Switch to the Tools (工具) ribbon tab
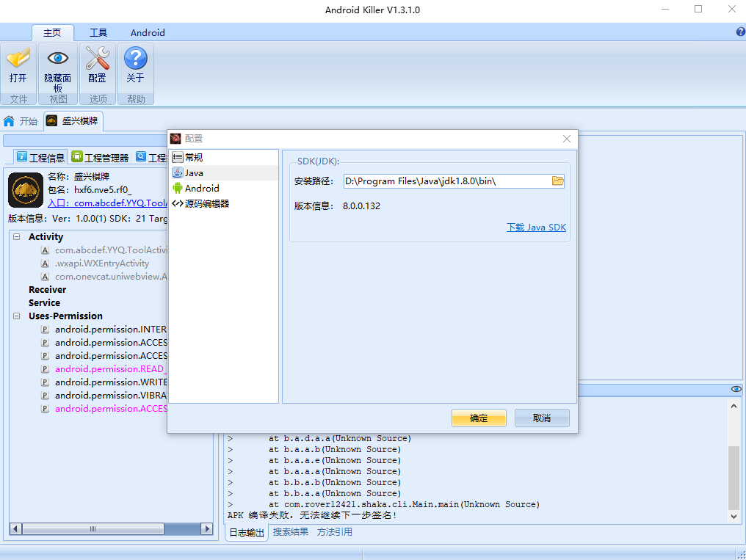Viewport: 746px width, 560px height. (98, 32)
